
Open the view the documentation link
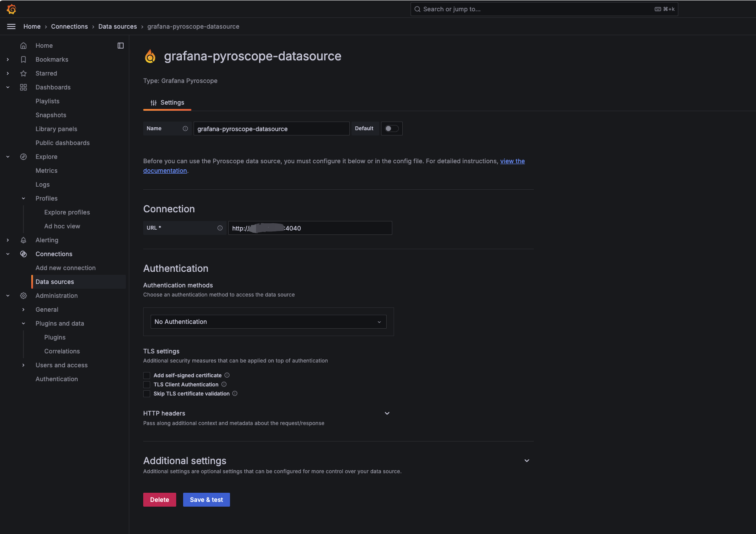pos(512,161)
